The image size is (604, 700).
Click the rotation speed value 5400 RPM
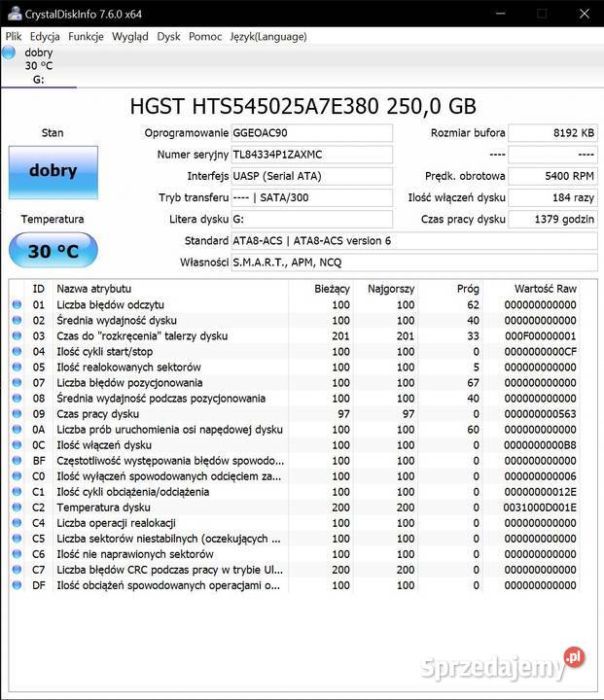pos(553,176)
